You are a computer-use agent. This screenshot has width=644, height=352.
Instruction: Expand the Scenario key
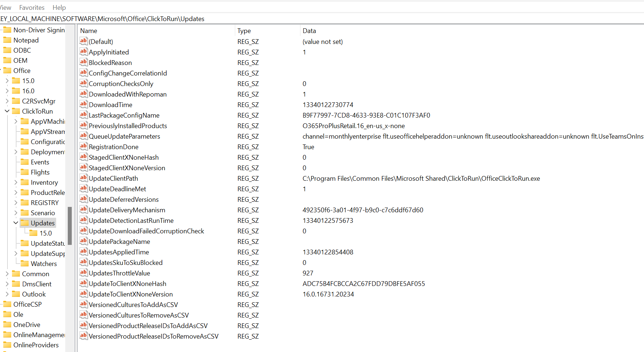pos(16,213)
